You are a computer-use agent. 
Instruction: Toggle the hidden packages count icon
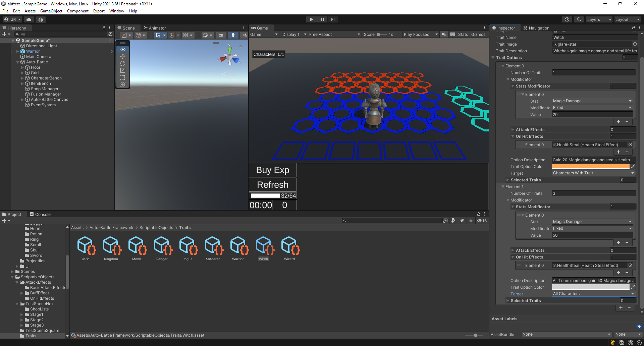point(482,221)
